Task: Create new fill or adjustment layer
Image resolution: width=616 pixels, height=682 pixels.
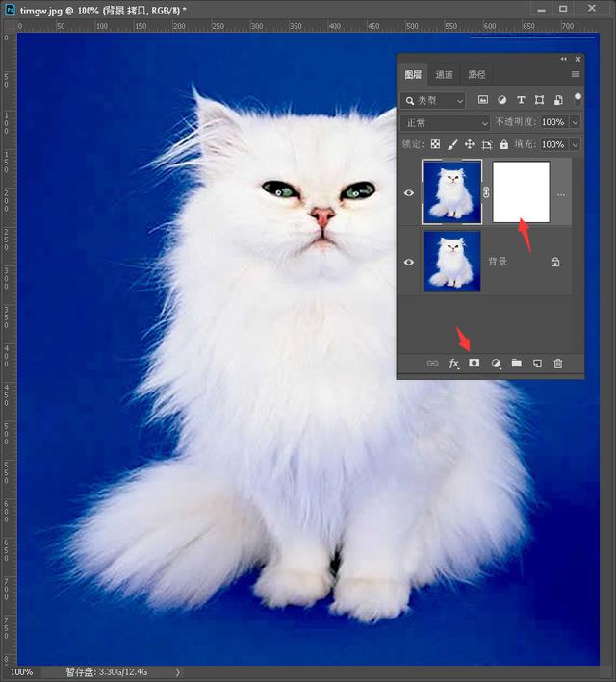Action: (496, 364)
